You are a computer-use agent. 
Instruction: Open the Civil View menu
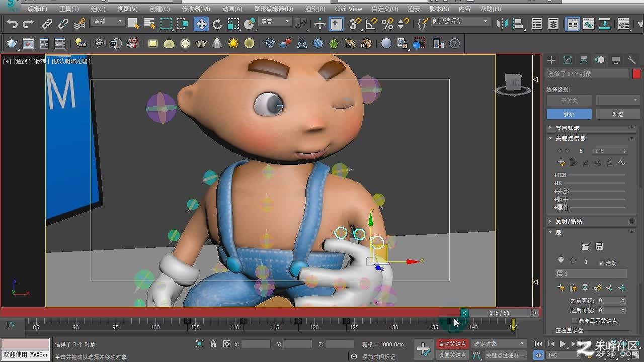(x=349, y=9)
